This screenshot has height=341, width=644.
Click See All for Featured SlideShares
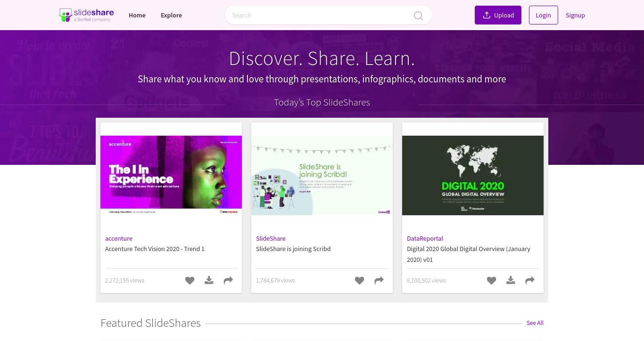click(535, 323)
